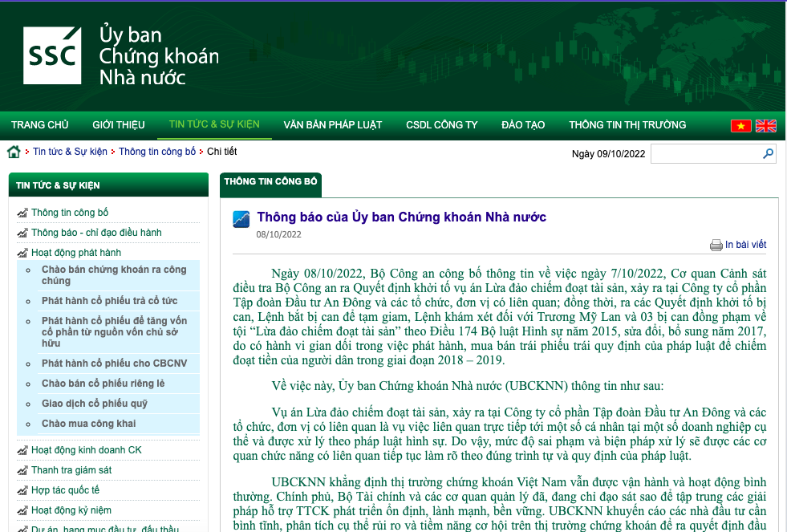Click the SSC logo in the header
This screenshot has height=532, width=787.
tap(52, 55)
